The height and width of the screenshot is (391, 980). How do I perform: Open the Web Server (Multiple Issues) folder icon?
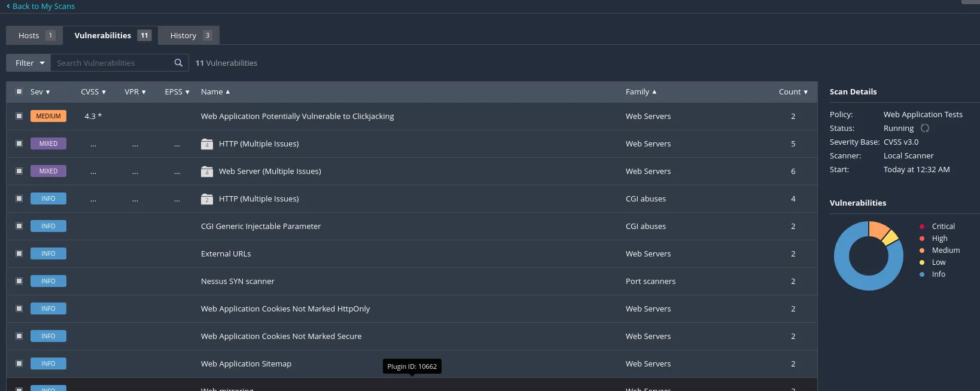(207, 171)
